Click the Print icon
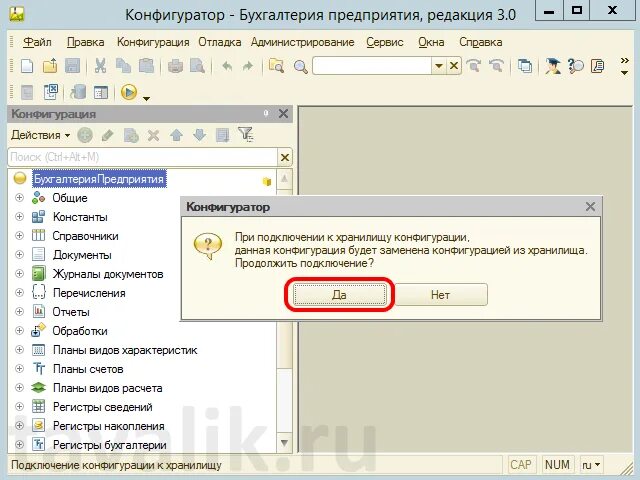 click(x=175, y=66)
